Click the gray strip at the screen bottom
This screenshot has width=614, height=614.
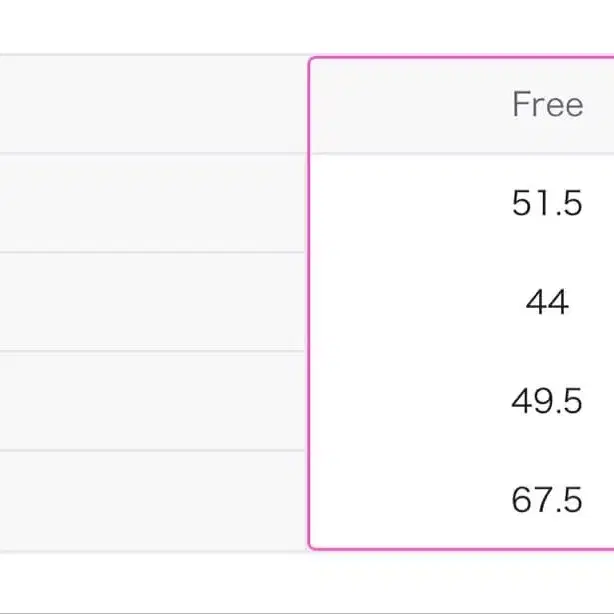click(x=300, y=611)
